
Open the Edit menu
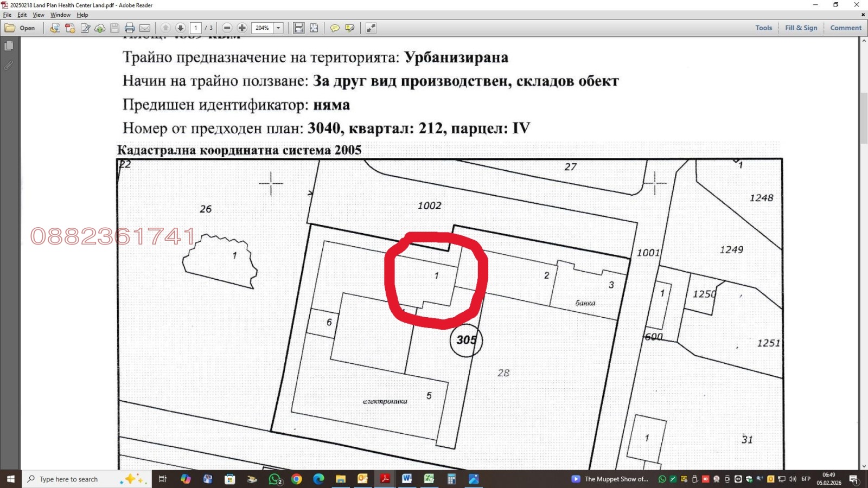pyautogui.click(x=22, y=15)
